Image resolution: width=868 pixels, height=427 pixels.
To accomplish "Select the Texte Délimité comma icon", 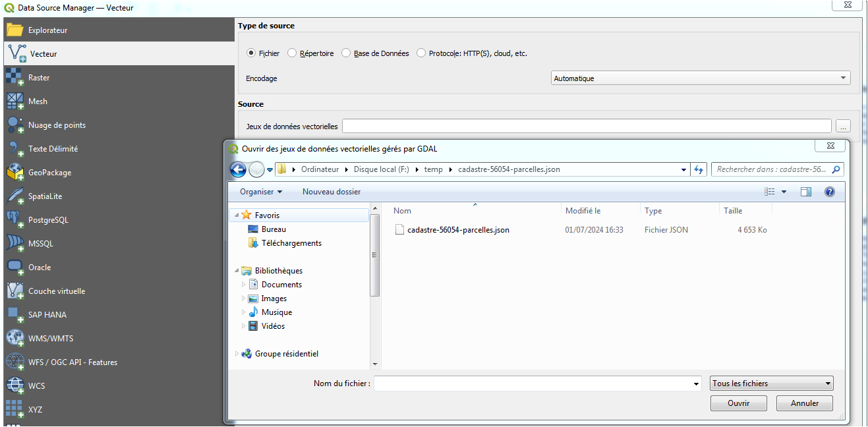I will click(15, 149).
